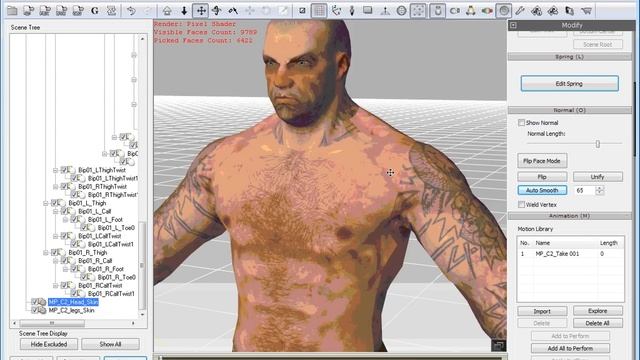640x360 pixels.
Task: Enable the Show Normal checkbox
Action: coord(521,122)
